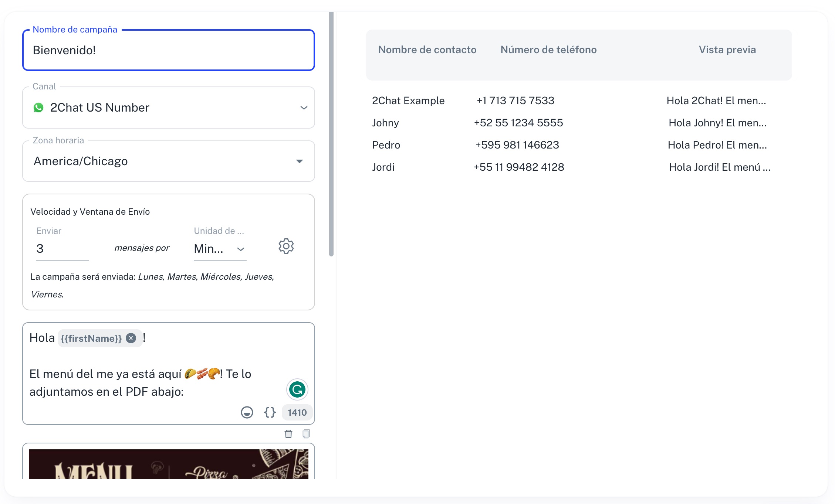This screenshot has width=835, height=504.
Task: Open the Zona horaria dropdown arrow
Action: click(x=300, y=161)
